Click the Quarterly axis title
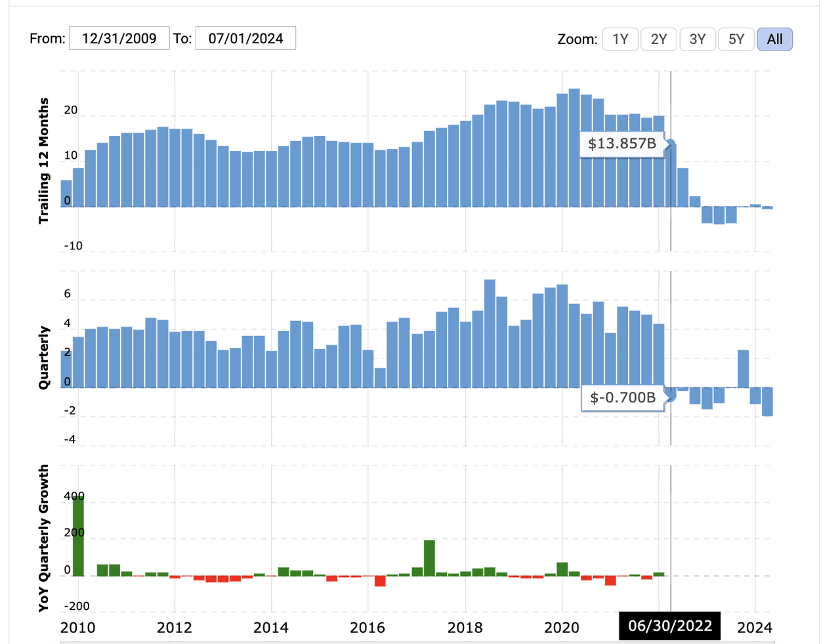Viewport: 840px width, 644px height. pos(44,358)
